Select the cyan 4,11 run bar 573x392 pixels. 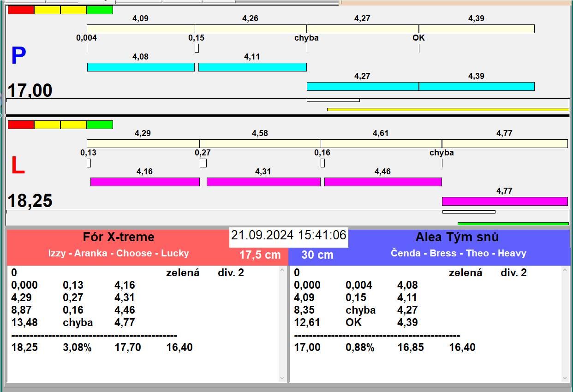pos(252,67)
